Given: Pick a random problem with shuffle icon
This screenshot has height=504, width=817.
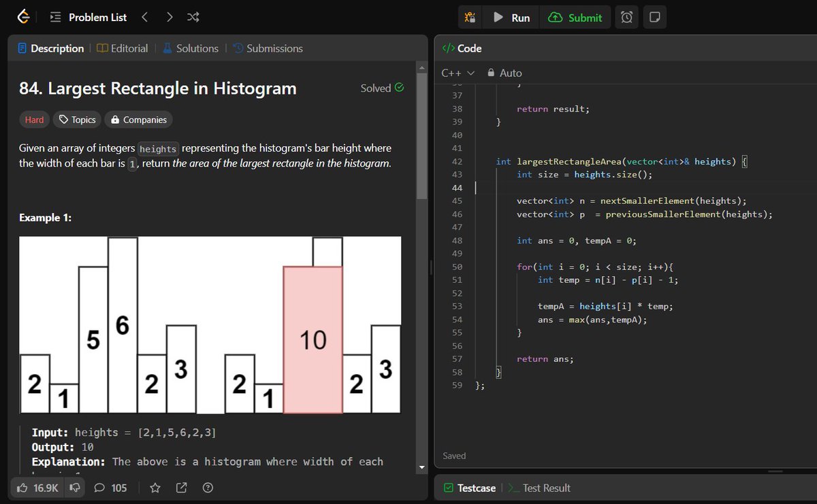Looking at the screenshot, I should pyautogui.click(x=193, y=17).
